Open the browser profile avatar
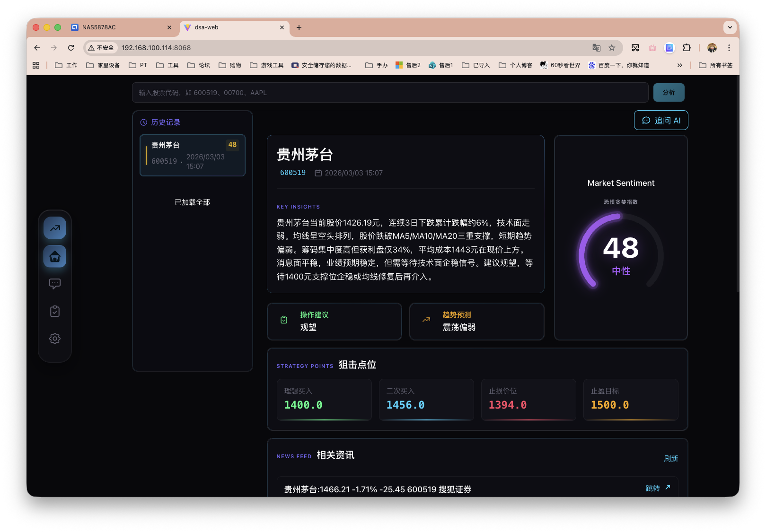The height and width of the screenshot is (532, 766). (x=712, y=48)
